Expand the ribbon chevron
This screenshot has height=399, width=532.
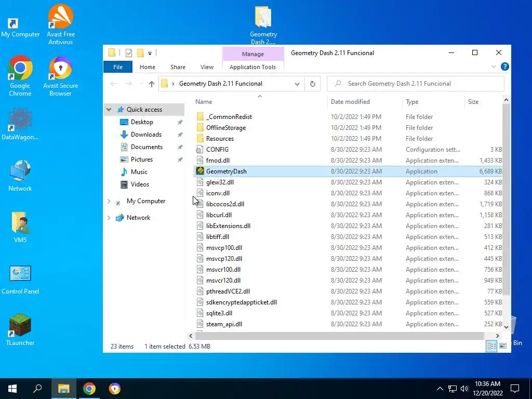[x=494, y=67]
